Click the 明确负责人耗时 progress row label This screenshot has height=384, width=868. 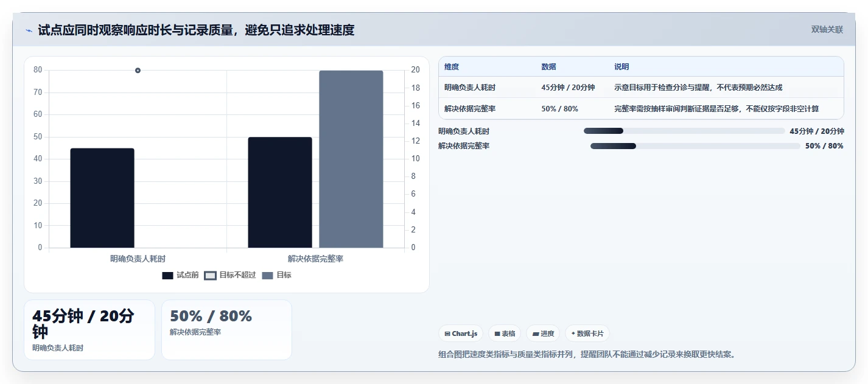coord(464,131)
